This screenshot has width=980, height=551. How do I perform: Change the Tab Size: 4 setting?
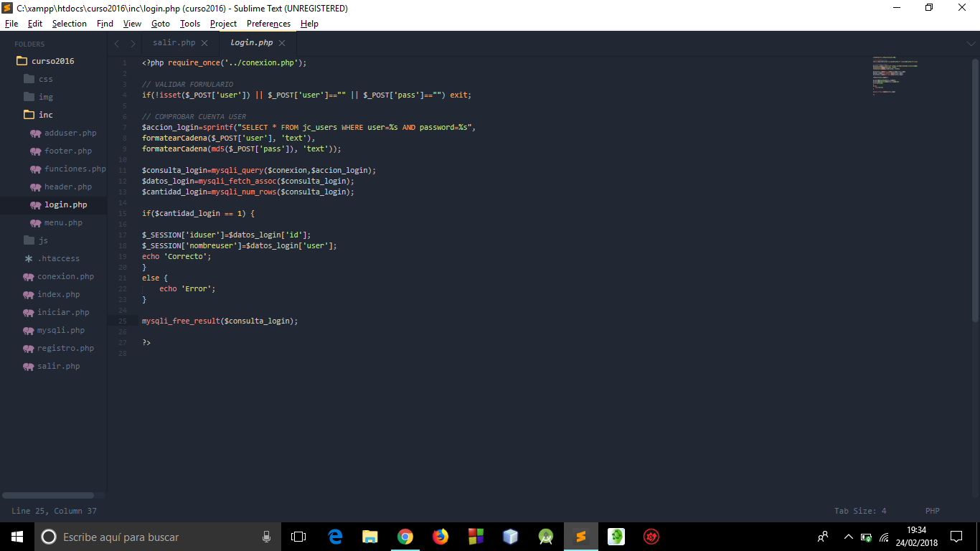(859, 511)
